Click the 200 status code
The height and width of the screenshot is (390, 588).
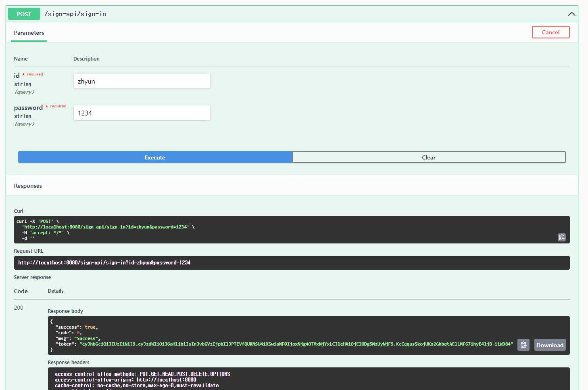click(19, 308)
